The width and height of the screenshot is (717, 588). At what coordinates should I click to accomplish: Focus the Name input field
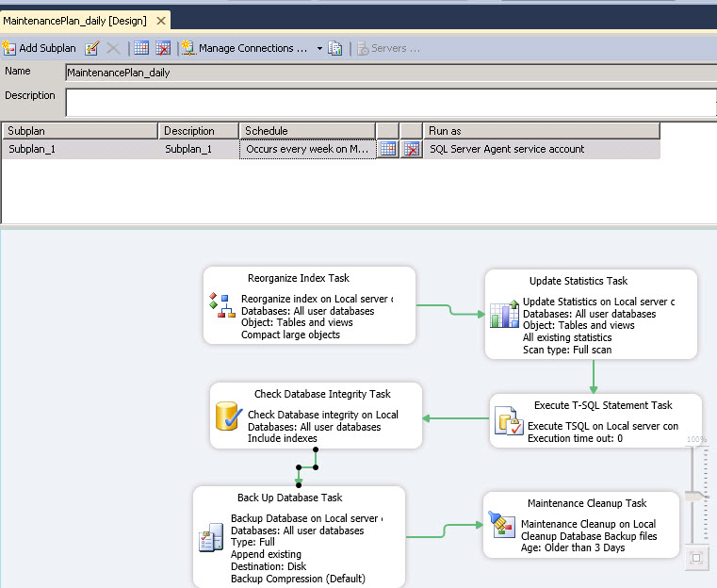click(391, 73)
